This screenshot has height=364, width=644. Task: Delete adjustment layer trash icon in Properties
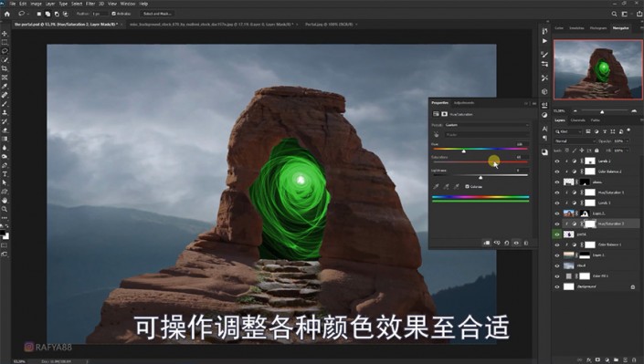(526, 243)
